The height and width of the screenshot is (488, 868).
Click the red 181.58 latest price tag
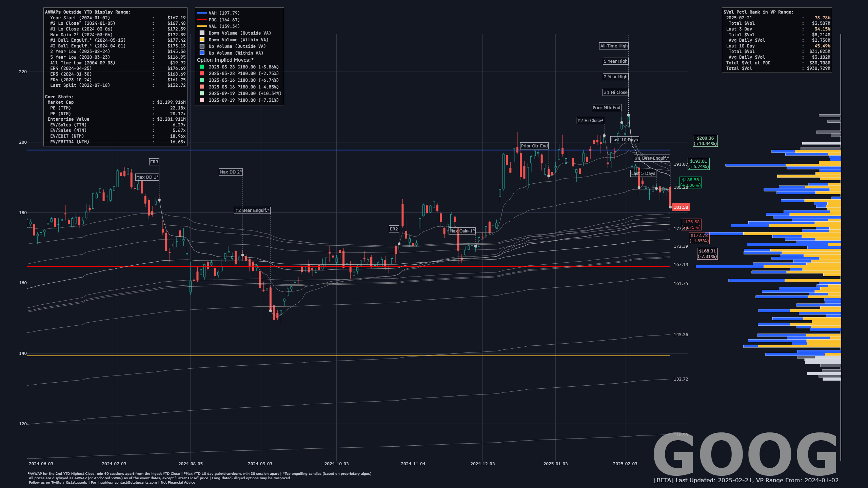point(680,207)
